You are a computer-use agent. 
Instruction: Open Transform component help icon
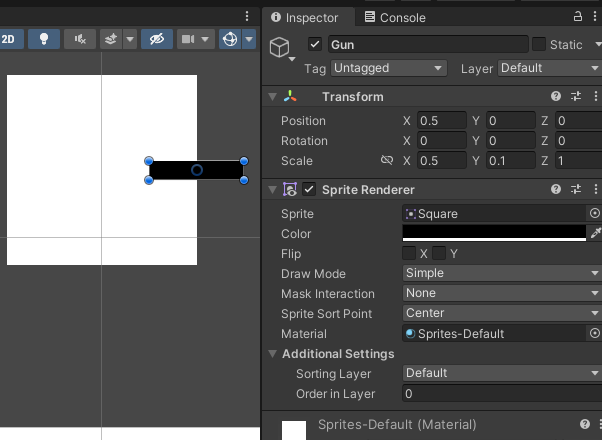click(x=556, y=96)
